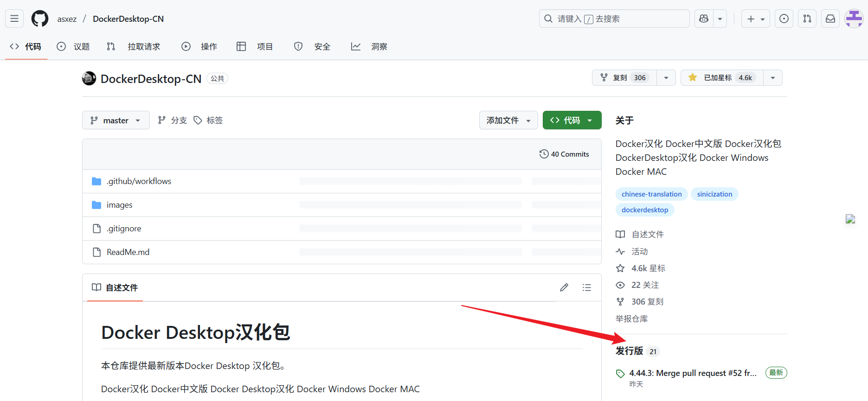Switch to the 代码 tab

pos(26,46)
